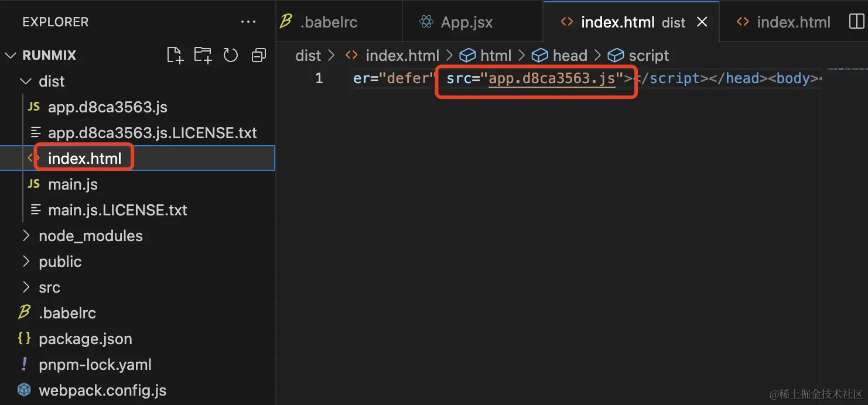This screenshot has width=868, height=405.
Task: Click line number 1 in the gutter
Action: [x=319, y=78]
